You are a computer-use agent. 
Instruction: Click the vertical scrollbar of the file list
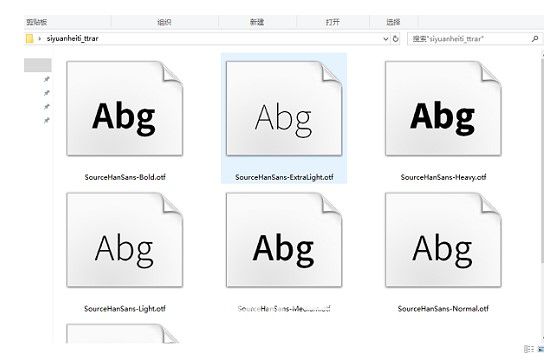pos(542,160)
